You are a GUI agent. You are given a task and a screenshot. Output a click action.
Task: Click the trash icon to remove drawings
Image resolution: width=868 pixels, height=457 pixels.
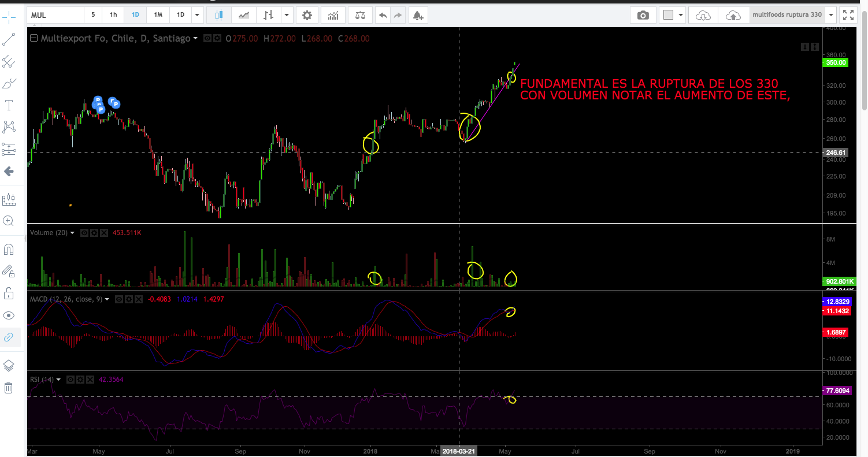coord(9,388)
